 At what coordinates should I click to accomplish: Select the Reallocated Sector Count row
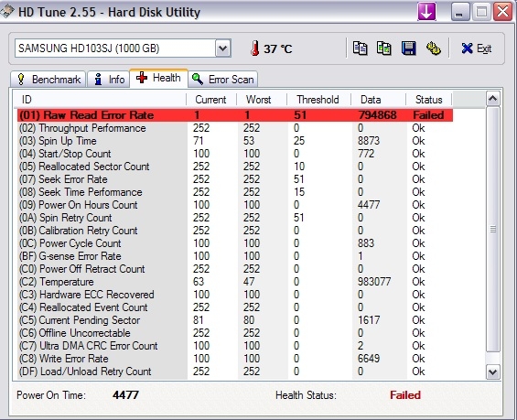pyautogui.click(x=235, y=167)
